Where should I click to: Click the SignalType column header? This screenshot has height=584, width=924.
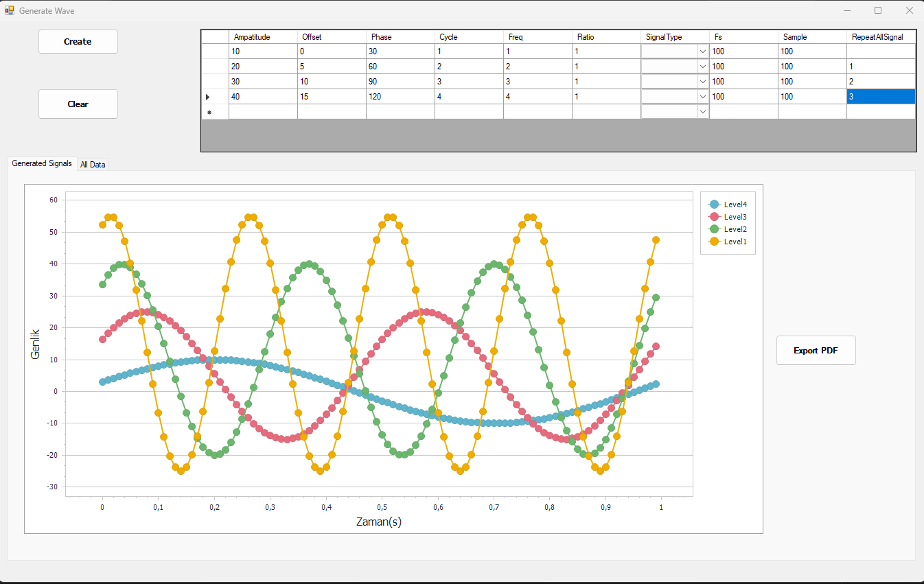pyautogui.click(x=675, y=37)
